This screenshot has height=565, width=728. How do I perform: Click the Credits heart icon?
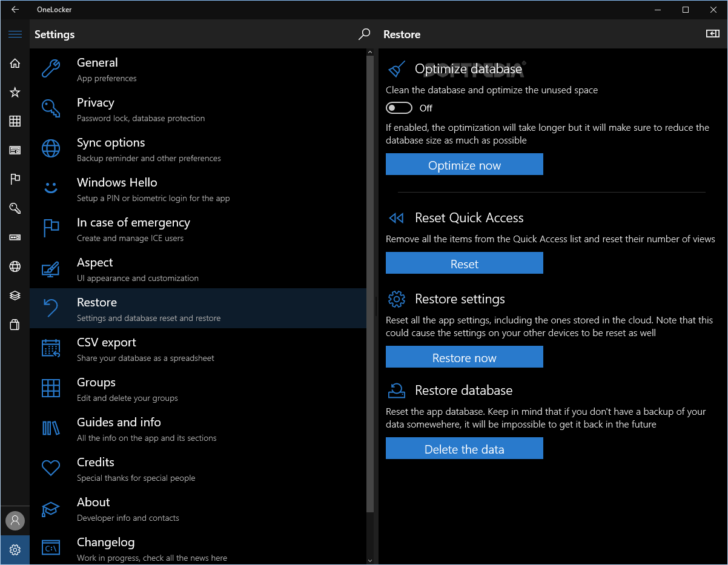[51, 468]
